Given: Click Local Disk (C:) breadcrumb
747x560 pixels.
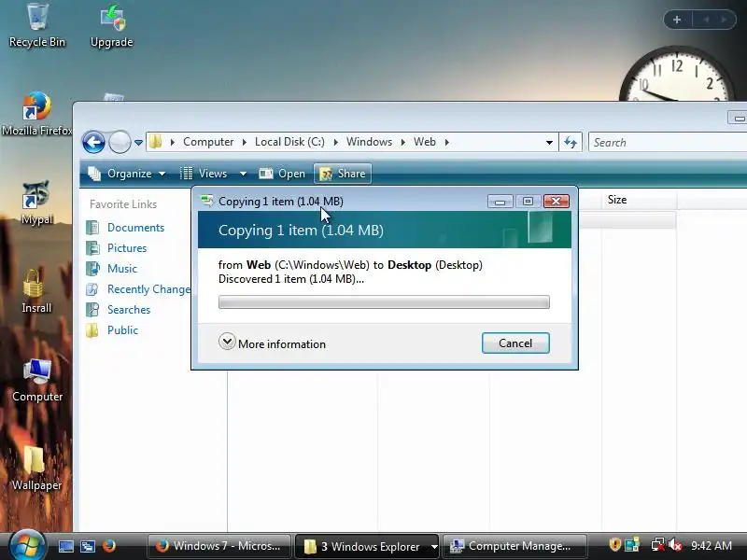Looking at the screenshot, I should (x=289, y=142).
